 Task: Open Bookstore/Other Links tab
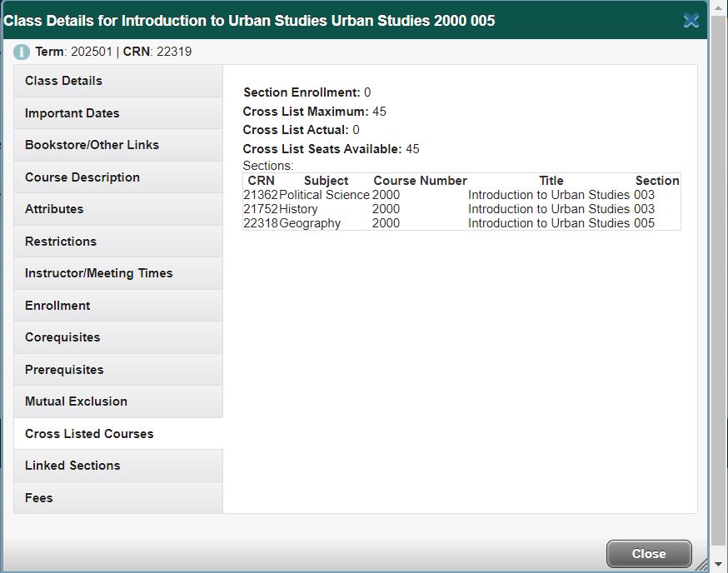118,145
